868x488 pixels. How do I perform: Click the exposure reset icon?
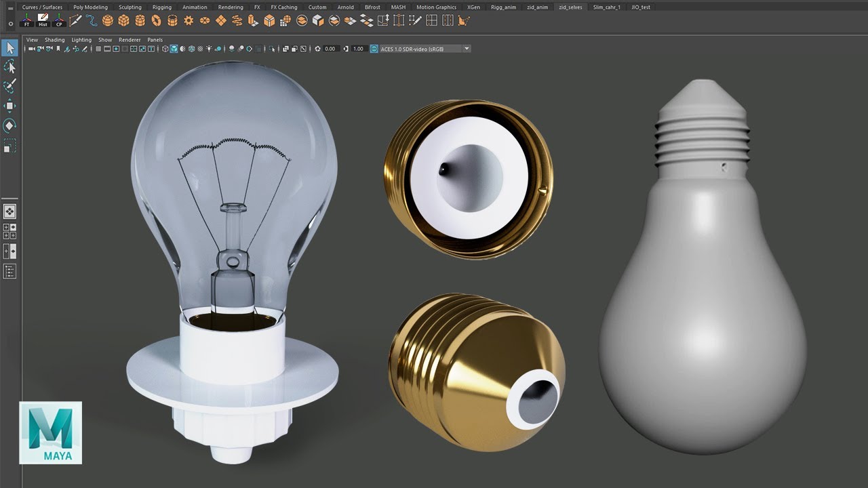pyautogui.click(x=317, y=49)
